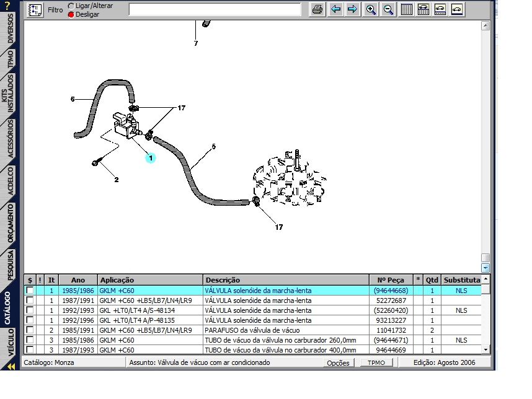Click Aplicação column header

click(150, 280)
